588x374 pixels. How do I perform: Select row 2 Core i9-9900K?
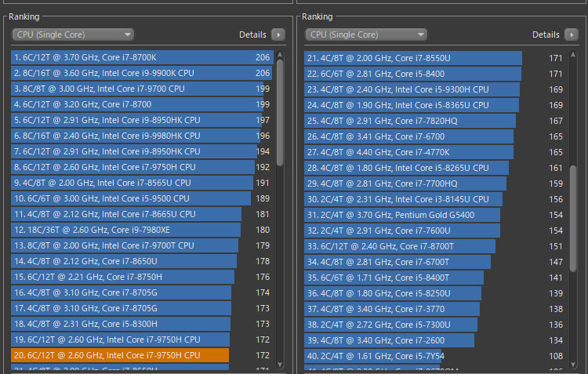click(142, 73)
